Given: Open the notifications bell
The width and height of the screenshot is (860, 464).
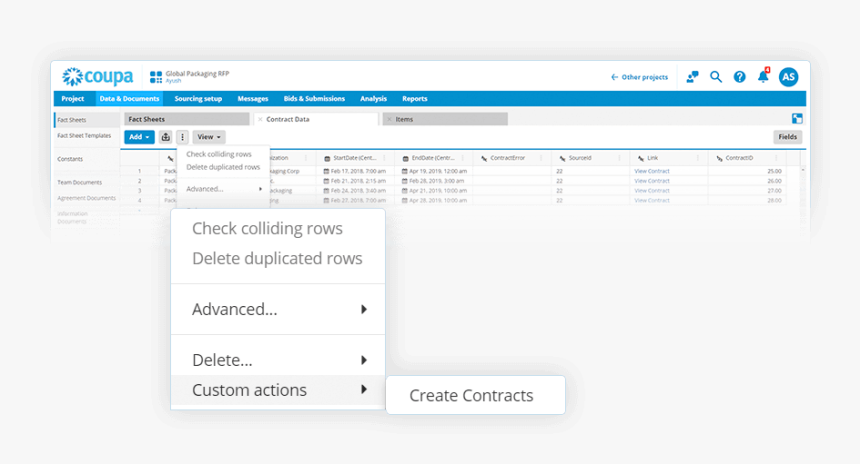Looking at the screenshot, I should pyautogui.click(x=763, y=76).
